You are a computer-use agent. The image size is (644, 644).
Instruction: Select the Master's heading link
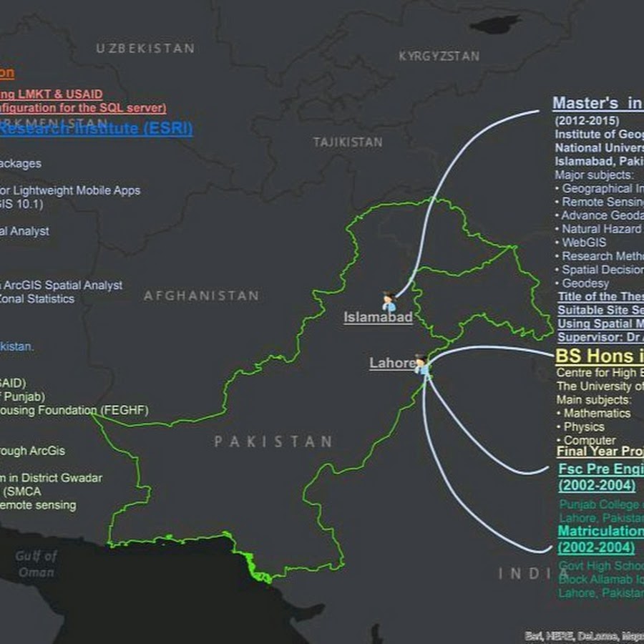coord(597,103)
